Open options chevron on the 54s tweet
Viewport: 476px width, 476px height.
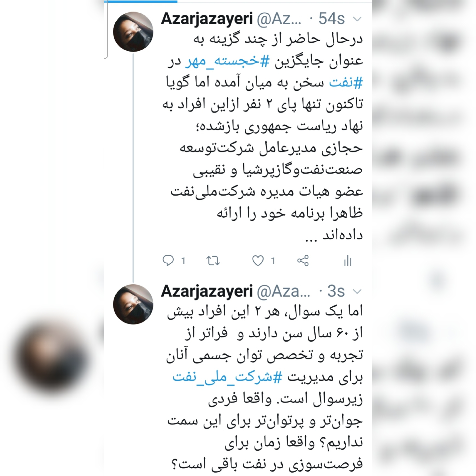pos(357,19)
